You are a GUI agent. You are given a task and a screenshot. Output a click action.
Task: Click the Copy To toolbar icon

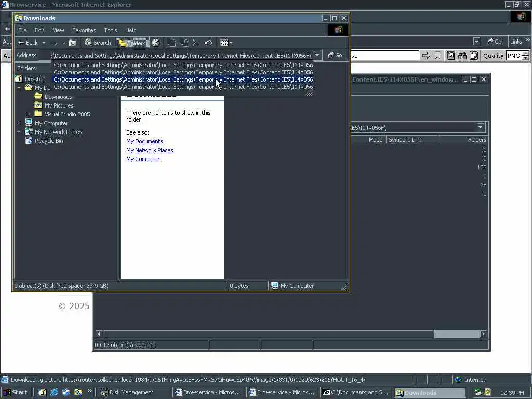tap(184, 43)
